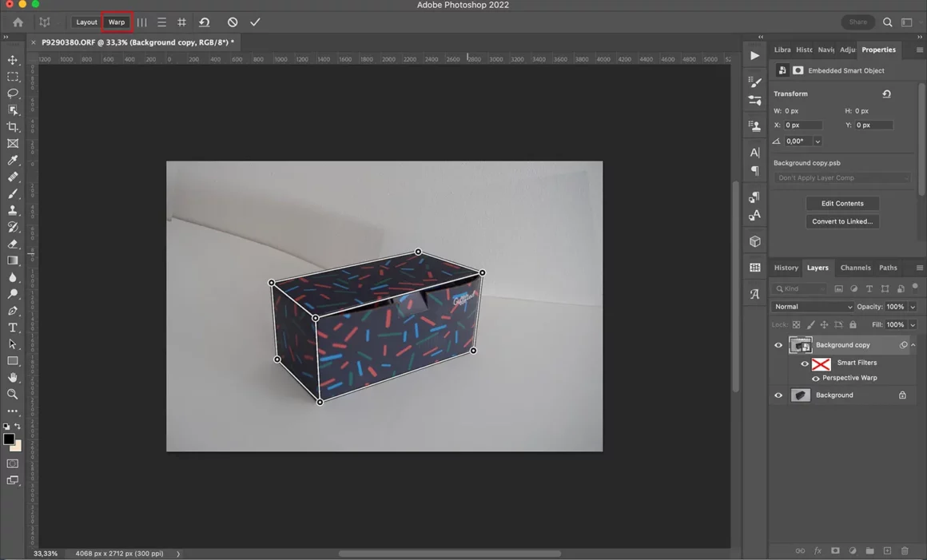Toggle lock position
The width and height of the screenshot is (927, 560).
tap(824, 324)
